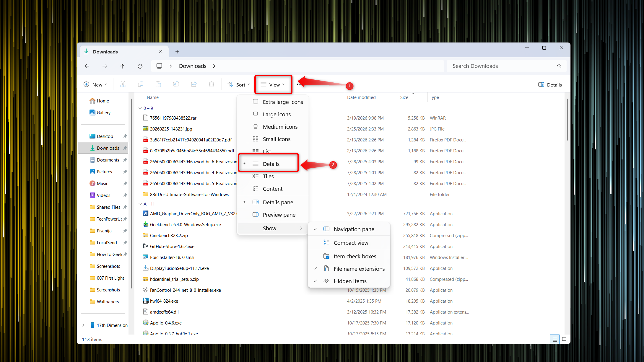This screenshot has height=362, width=644.
Task: Open the New dropdown
Action: point(95,84)
